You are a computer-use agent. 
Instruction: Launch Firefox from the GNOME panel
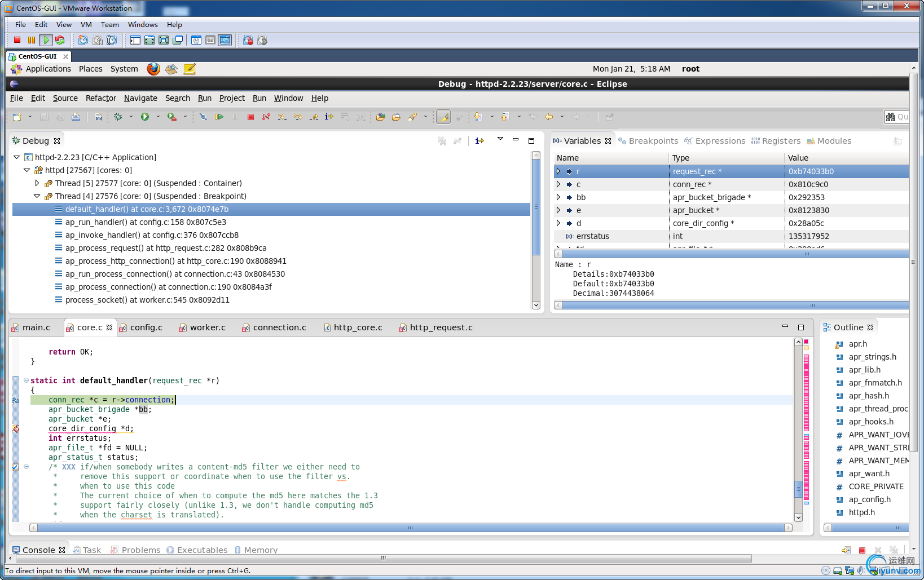pos(153,69)
